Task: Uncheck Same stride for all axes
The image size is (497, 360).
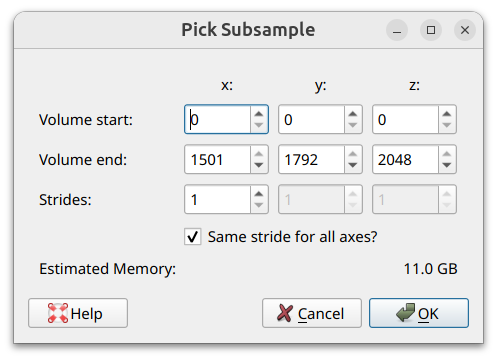Action: 193,237
